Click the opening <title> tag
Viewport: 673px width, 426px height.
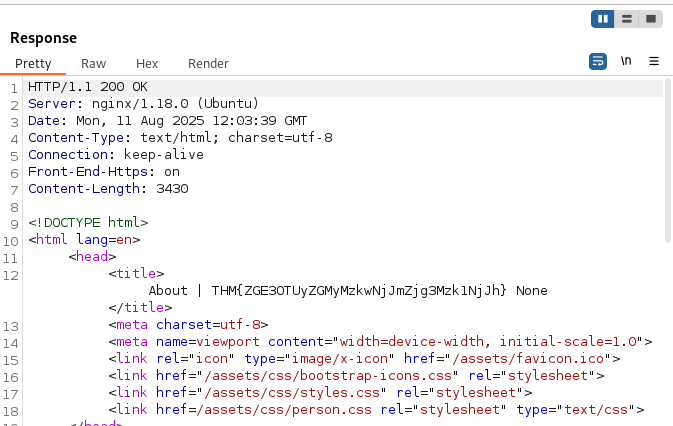click(136, 274)
